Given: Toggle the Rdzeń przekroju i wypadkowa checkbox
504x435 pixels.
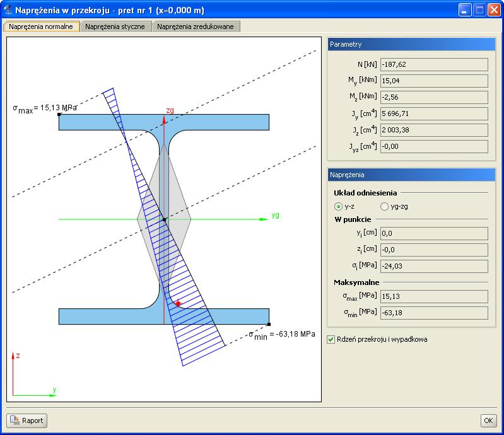Looking at the screenshot, I should pyautogui.click(x=331, y=340).
